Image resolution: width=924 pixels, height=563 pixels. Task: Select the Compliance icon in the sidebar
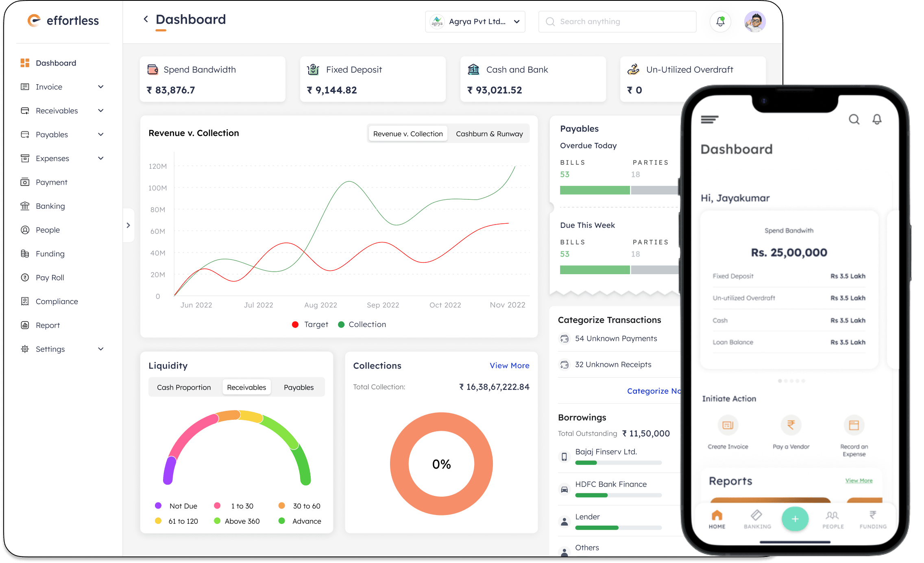25,301
